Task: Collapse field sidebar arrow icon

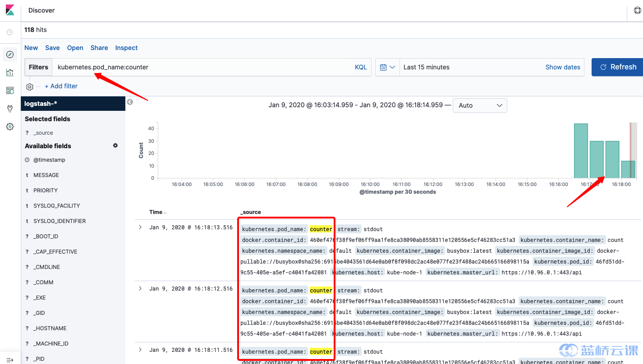Action: tap(130, 102)
